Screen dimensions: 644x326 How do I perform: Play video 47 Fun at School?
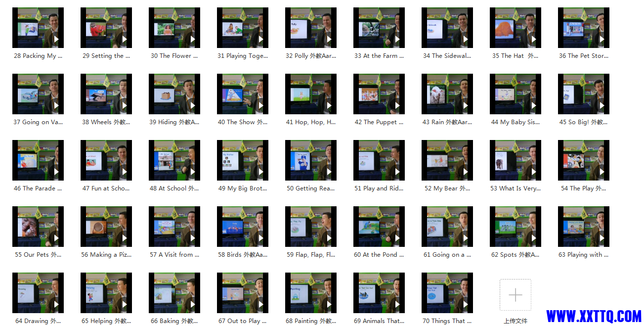click(x=106, y=160)
